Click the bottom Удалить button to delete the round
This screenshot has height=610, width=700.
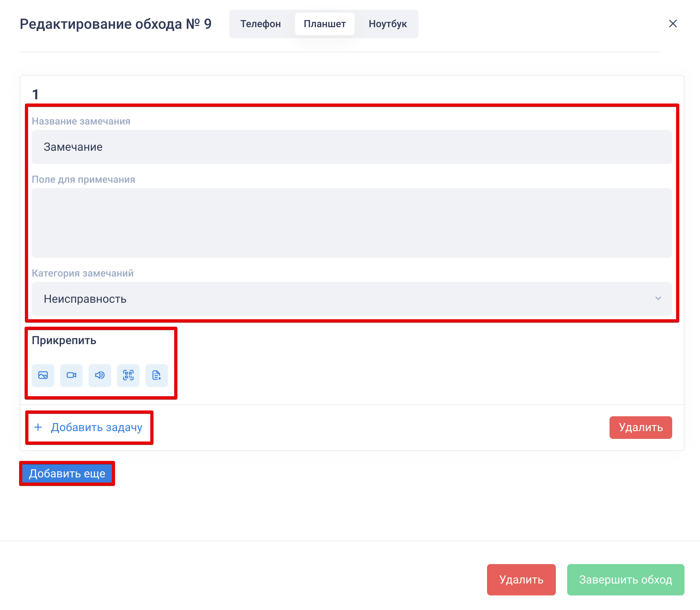click(x=521, y=579)
